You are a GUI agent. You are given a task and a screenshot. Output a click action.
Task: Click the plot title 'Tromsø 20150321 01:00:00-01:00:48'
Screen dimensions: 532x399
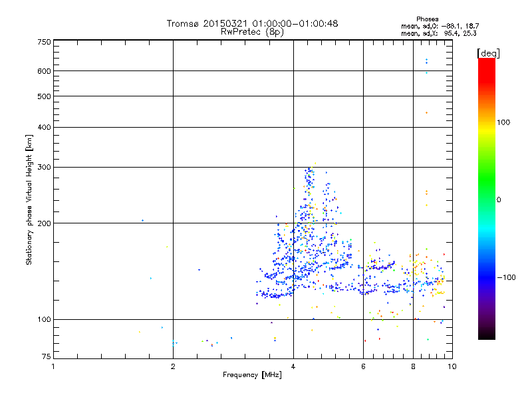click(252, 23)
